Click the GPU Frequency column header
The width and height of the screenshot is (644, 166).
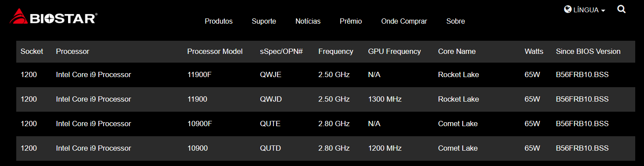[394, 52]
